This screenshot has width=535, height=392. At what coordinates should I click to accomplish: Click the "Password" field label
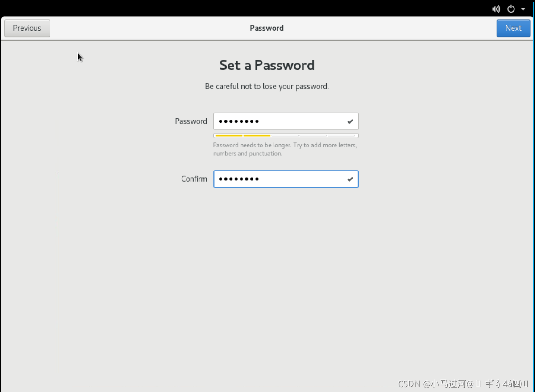[191, 121]
